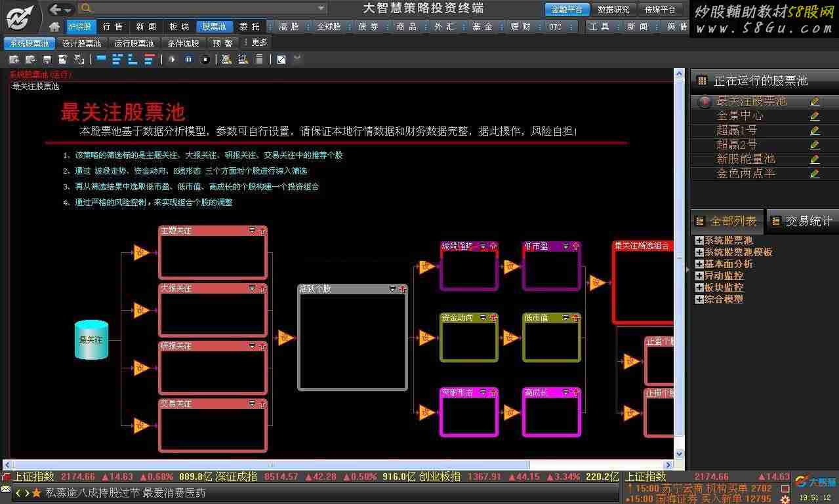
Task: Open the search box dropdown arrow
Action: coord(321,9)
